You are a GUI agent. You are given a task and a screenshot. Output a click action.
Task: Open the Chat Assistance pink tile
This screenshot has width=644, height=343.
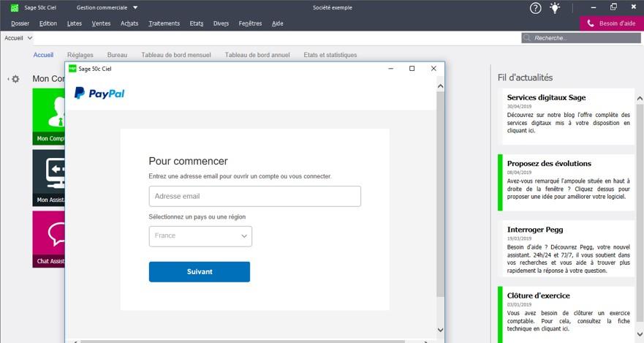(x=48, y=239)
